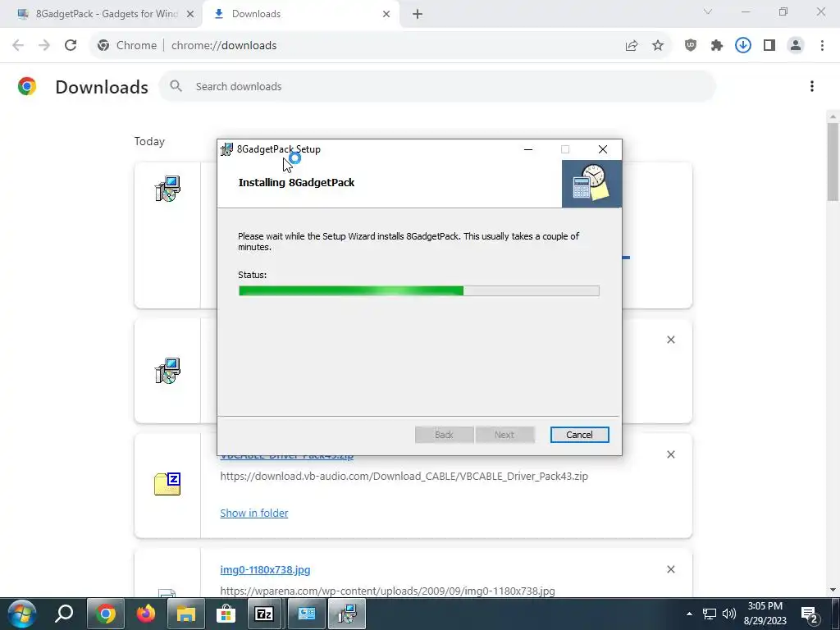The width and height of the screenshot is (840, 630).
Task: Remove second download entry from list
Action: pyautogui.click(x=671, y=340)
